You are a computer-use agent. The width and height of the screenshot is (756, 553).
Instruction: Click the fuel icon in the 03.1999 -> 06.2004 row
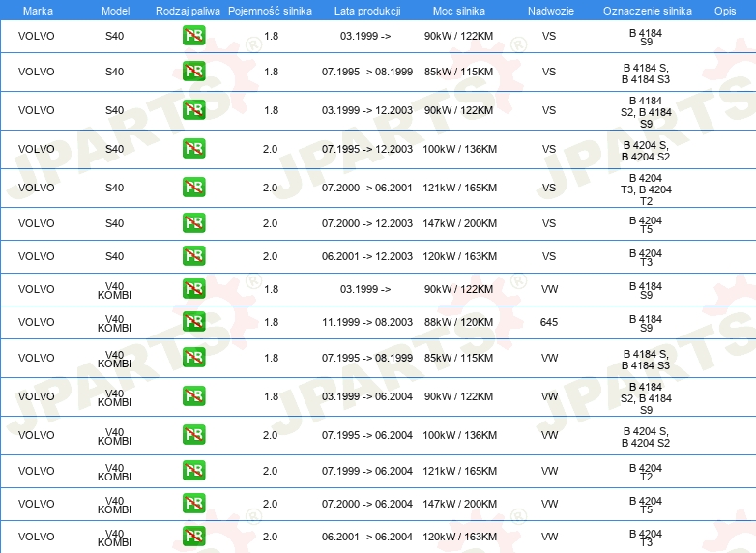click(x=193, y=395)
